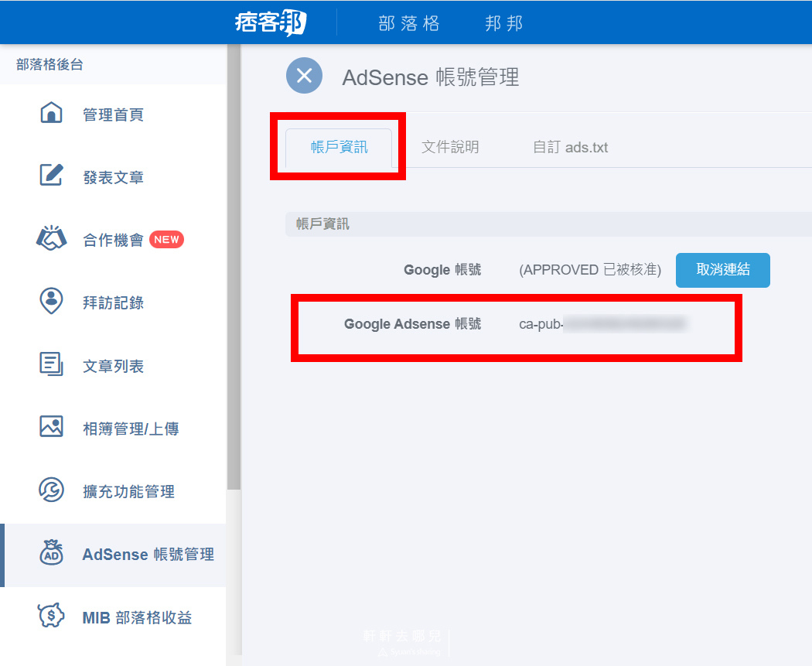Click the Google 帳號 label
Image resolution: width=812 pixels, height=666 pixels.
[442, 270]
